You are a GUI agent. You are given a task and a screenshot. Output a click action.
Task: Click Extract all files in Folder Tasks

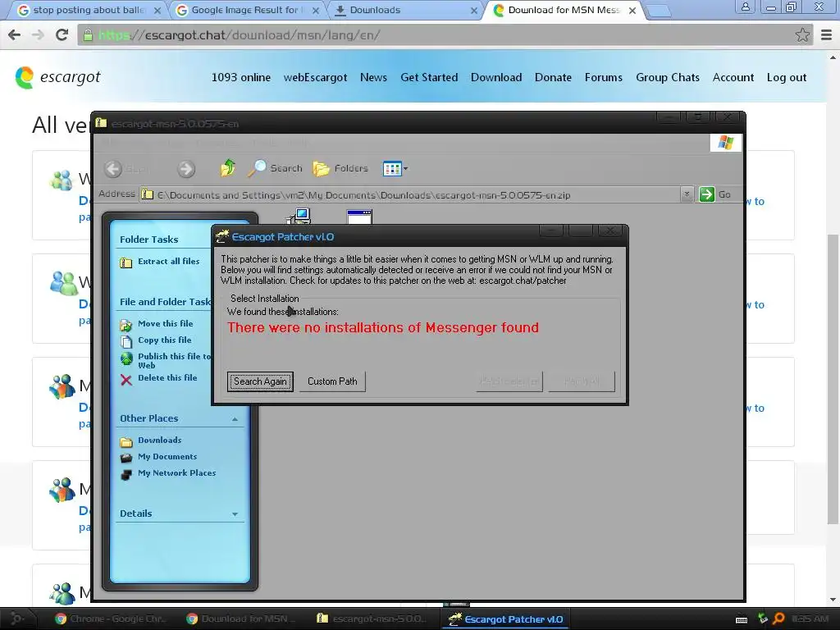click(161, 262)
